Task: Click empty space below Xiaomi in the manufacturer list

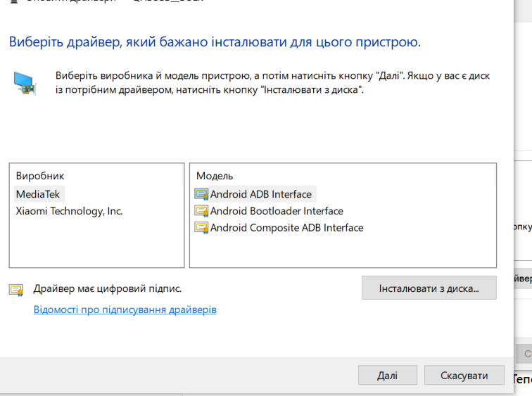Action: pyautogui.click(x=96, y=243)
